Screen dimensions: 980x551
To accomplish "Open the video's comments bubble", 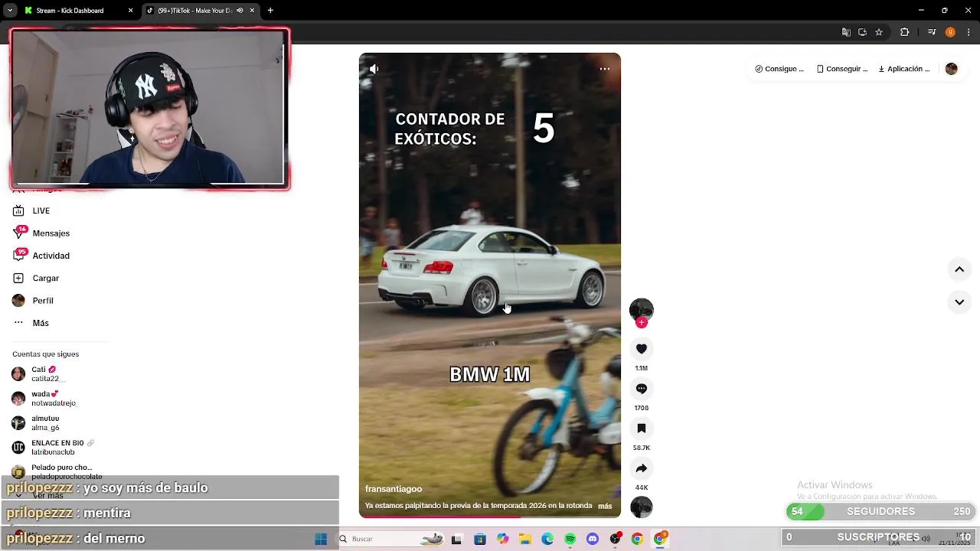I will pos(642,389).
